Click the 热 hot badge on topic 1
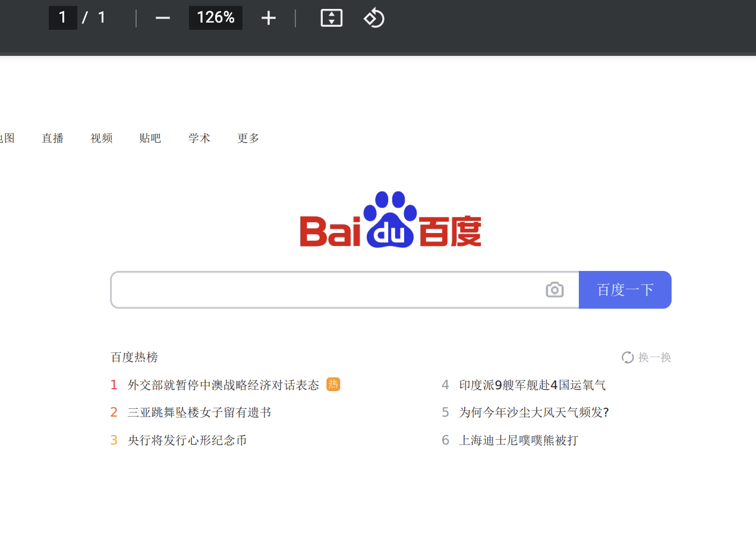The image size is (756, 542). coord(333,385)
